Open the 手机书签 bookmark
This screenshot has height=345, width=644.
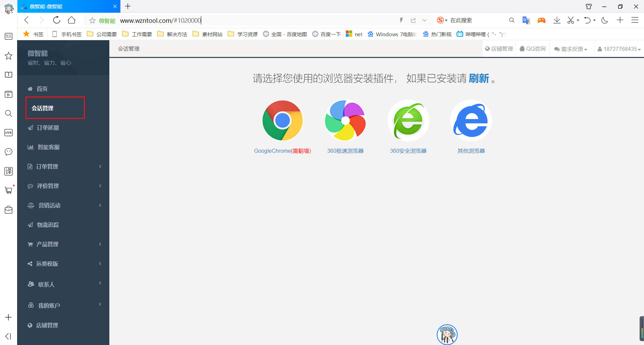[x=67, y=34]
